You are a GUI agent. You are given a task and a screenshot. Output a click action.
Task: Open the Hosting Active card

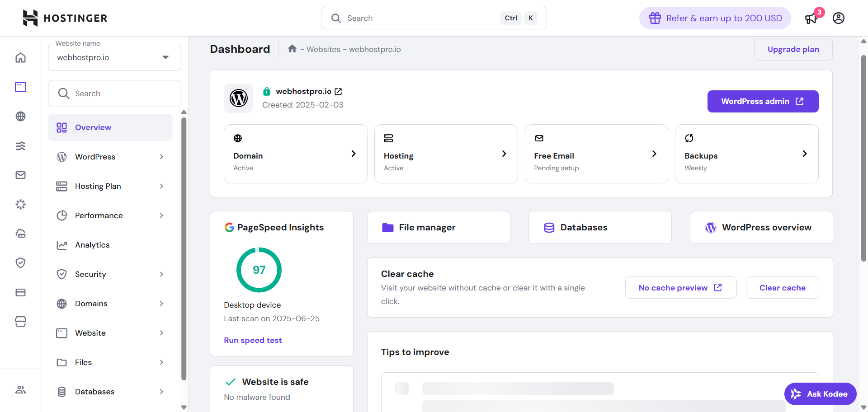tap(446, 154)
